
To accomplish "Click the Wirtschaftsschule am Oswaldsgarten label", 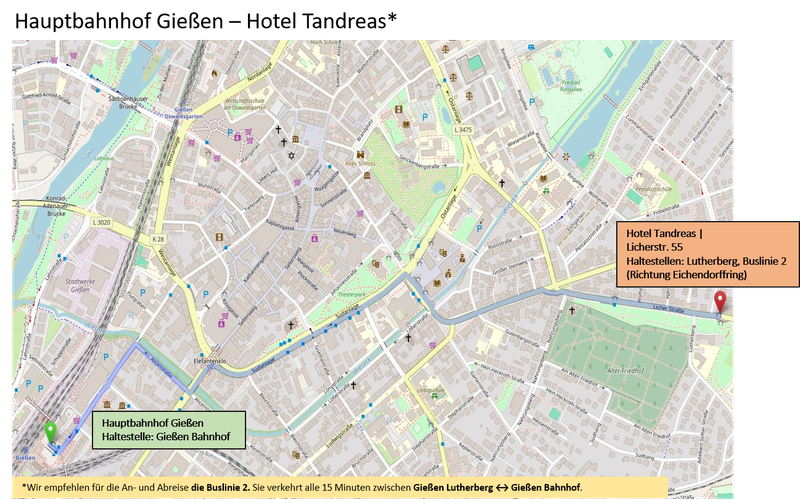I will (x=245, y=104).
